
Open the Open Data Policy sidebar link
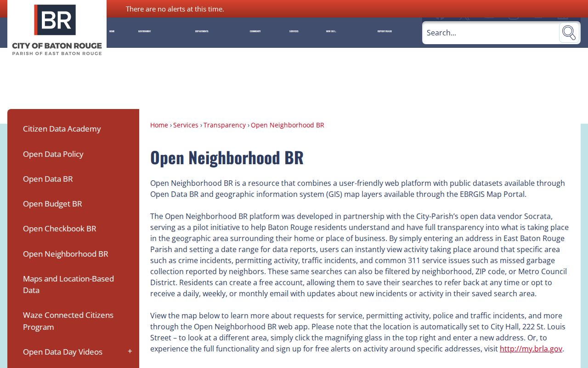coord(53,154)
